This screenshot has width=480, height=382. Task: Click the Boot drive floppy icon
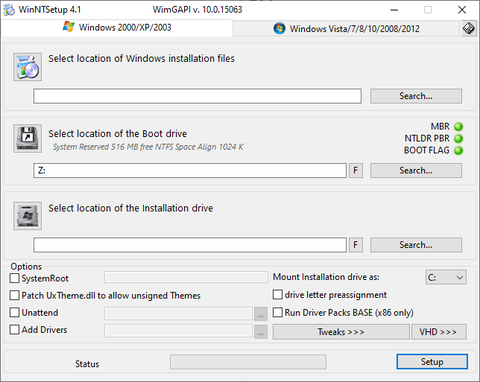pos(27,138)
